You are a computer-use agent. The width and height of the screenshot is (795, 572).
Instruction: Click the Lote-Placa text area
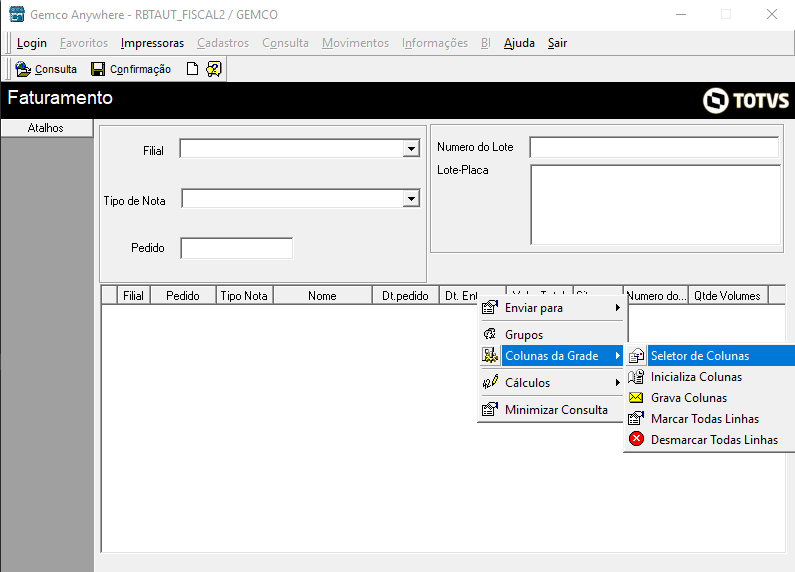coord(656,204)
